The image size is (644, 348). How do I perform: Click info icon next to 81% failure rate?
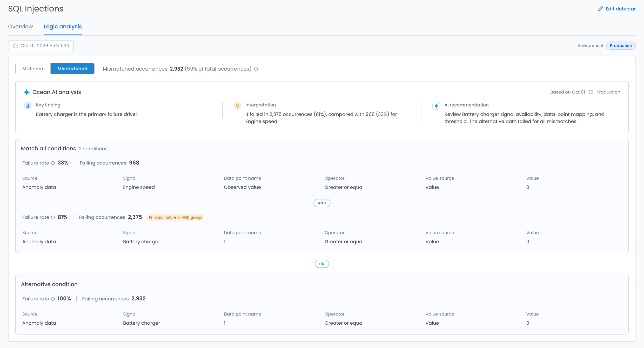click(x=53, y=217)
